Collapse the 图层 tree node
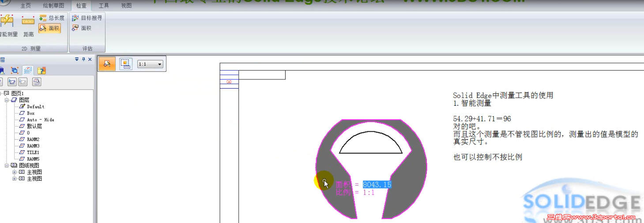 7,100
